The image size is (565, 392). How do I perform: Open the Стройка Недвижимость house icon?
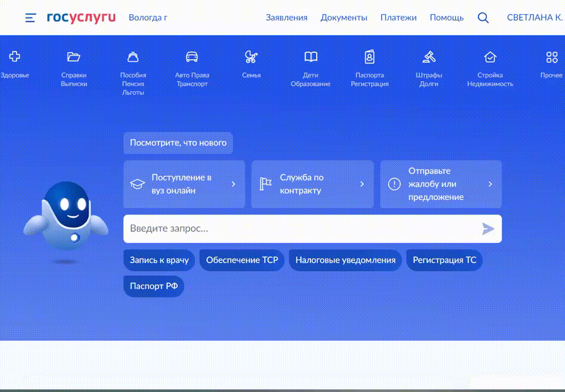(490, 57)
